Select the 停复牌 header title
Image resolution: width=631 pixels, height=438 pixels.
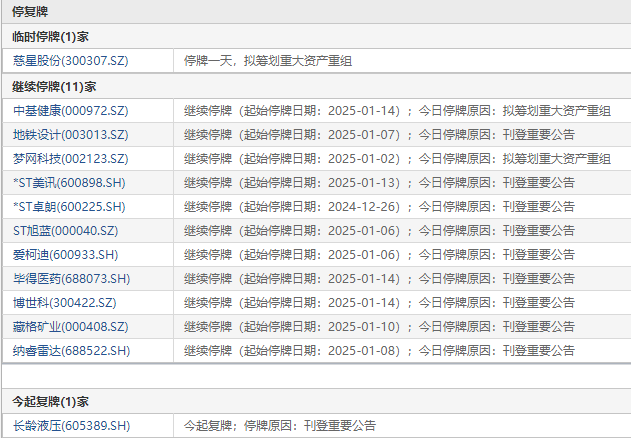pyautogui.click(x=30, y=12)
